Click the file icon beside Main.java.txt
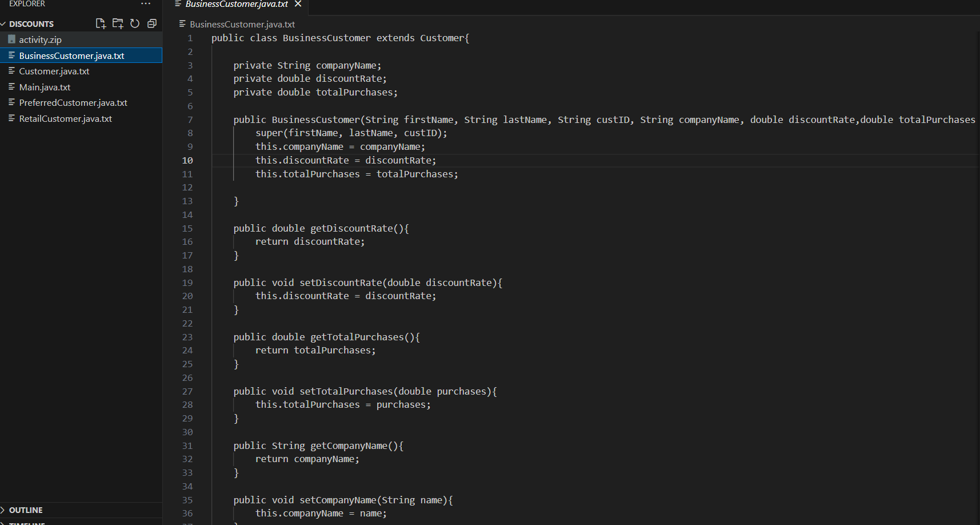Image resolution: width=980 pixels, height=525 pixels. click(11, 87)
